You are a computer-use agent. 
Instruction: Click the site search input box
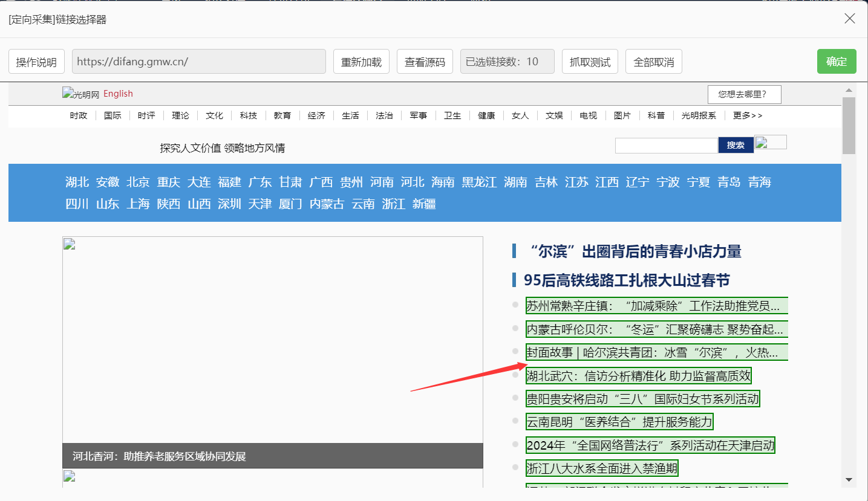[666, 146]
